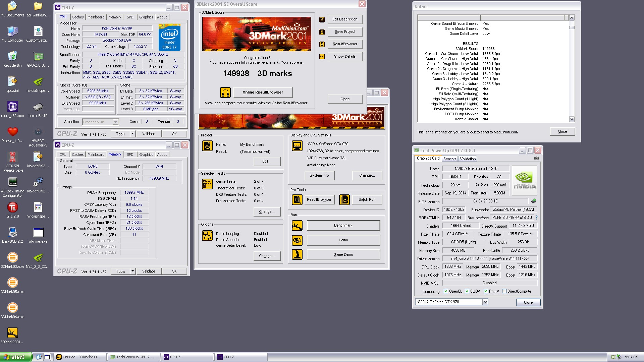The image size is (644, 362).
Task: Switch to Validation tab in GPU-Z
Action: tap(468, 159)
